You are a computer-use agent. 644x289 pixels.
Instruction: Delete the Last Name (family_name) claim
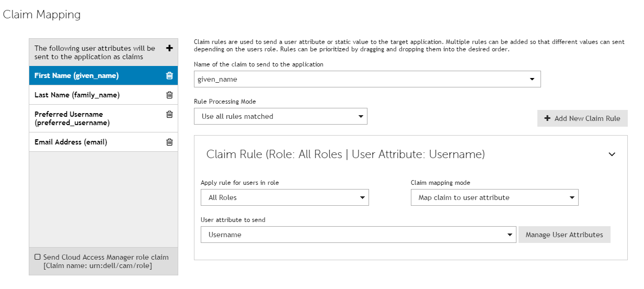click(169, 95)
